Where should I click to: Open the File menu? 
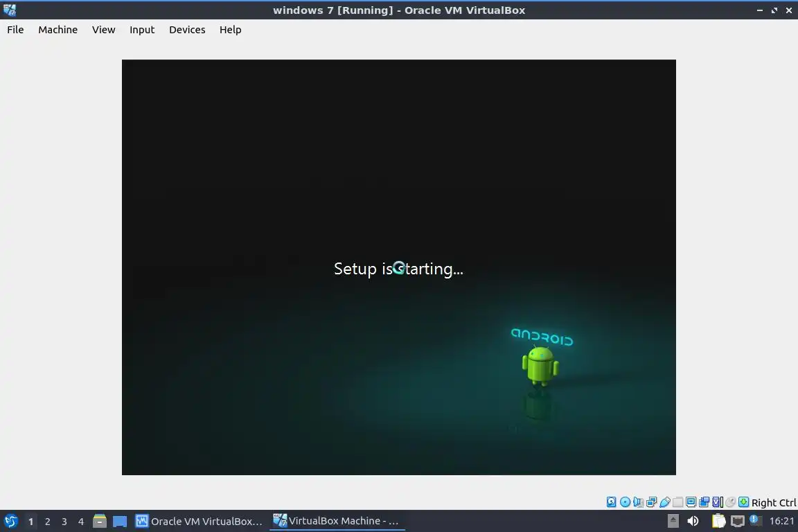[x=15, y=30]
